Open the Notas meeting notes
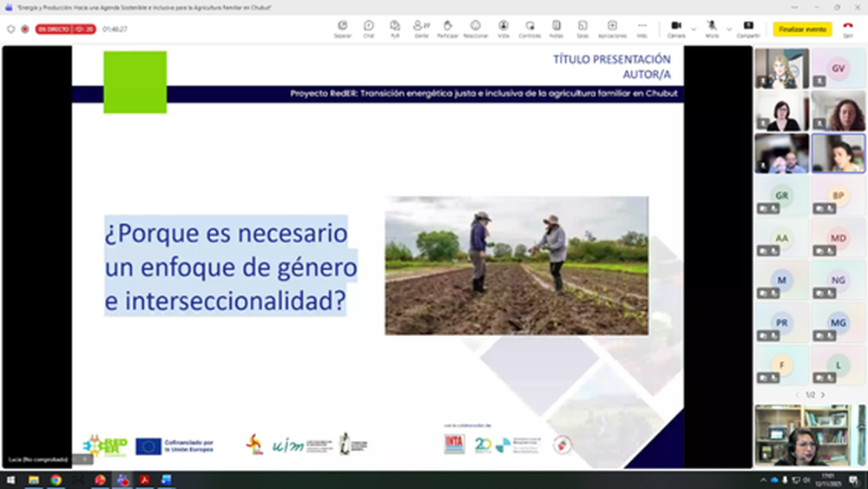Viewport: 868px width, 489px height. 556,29
